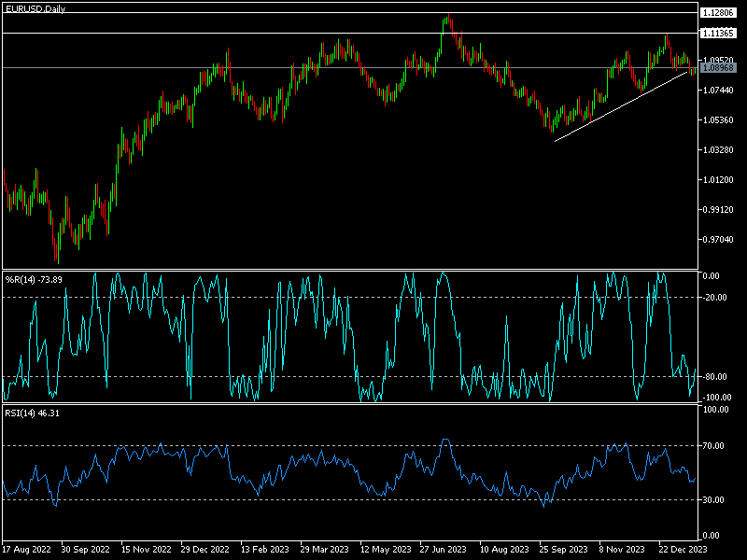Viewport: 747px width, 560px height.
Task: Select the ascending white trendline
Action: point(621,106)
